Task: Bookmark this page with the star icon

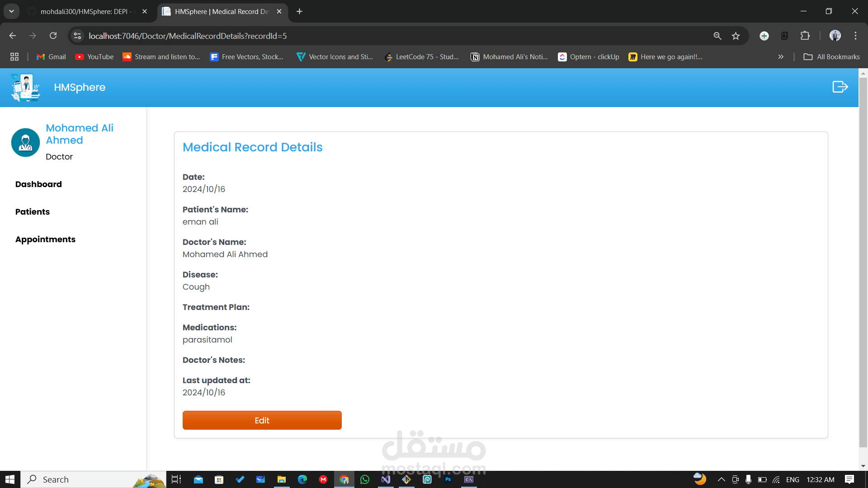Action: pyautogui.click(x=736, y=35)
